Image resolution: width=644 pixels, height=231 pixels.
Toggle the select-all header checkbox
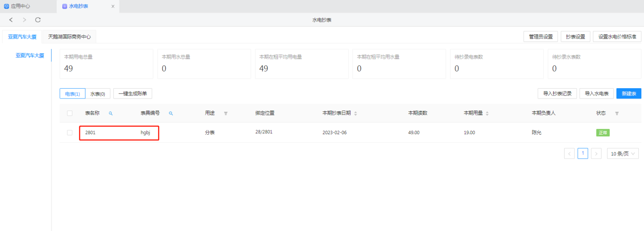coord(70,113)
